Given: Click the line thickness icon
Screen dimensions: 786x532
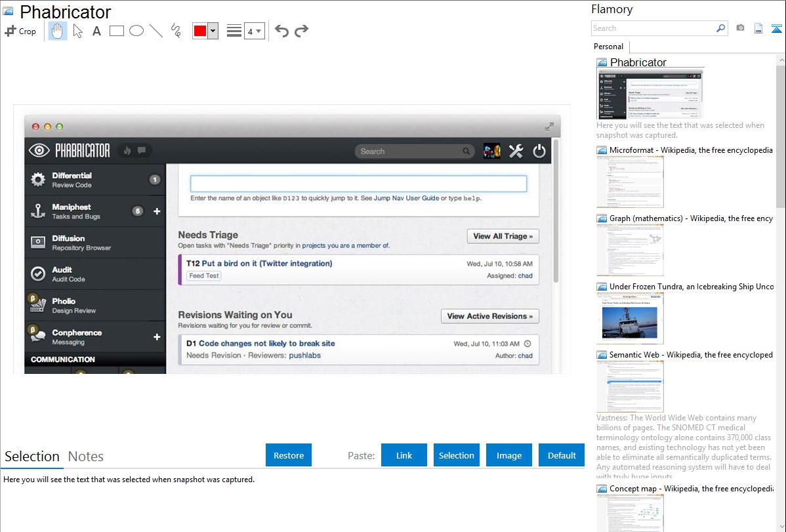Looking at the screenshot, I should coord(234,31).
